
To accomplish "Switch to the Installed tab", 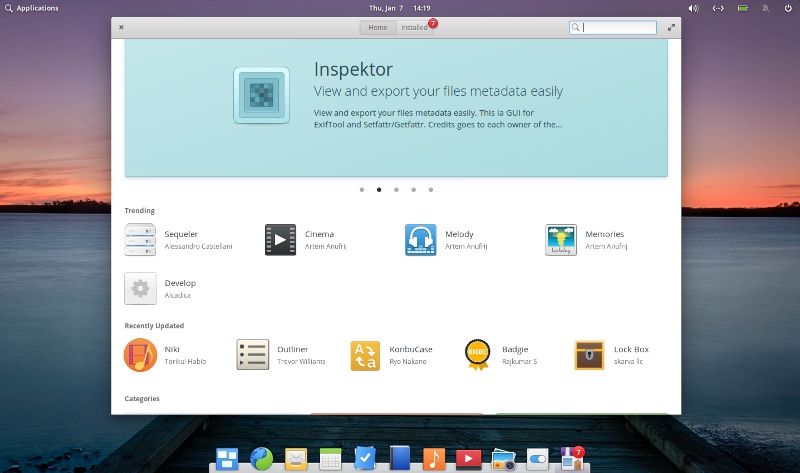I will point(415,28).
